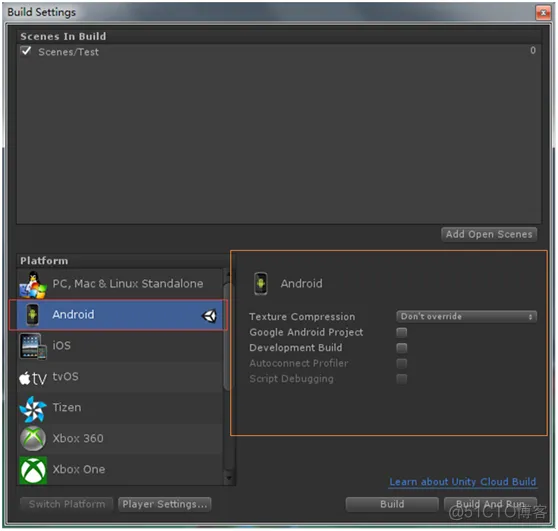Image resolution: width=558 pixels, height=531 pixels.
Task: Toggle the Scenes/Test scene checkbox
Action: (26, 51)
